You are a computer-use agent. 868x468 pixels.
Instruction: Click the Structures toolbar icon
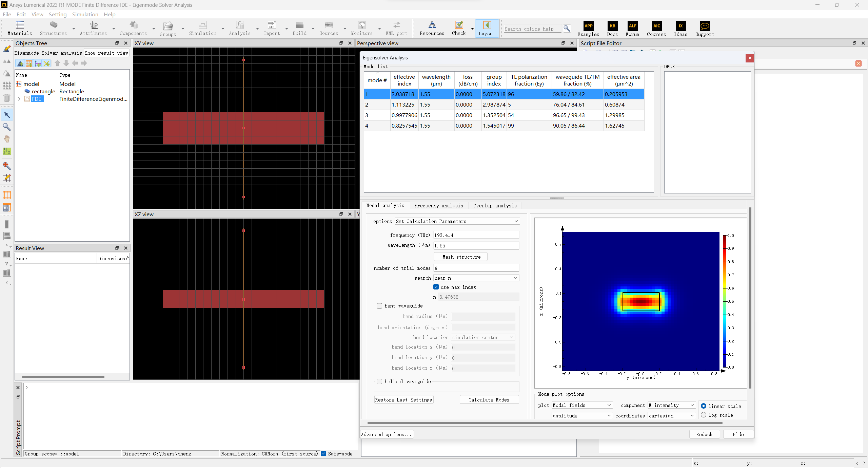53,25
